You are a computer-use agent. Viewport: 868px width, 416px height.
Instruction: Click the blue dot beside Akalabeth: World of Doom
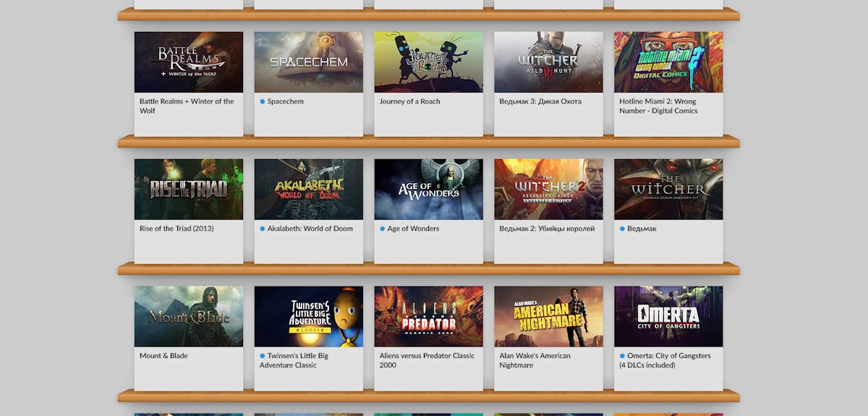pos(263,229)
